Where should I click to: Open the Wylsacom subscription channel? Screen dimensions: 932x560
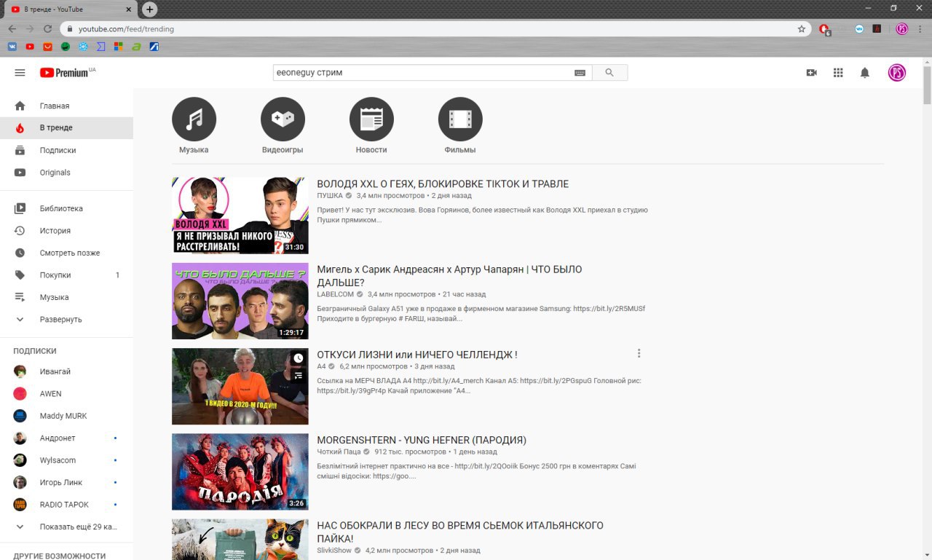point(66,460)
